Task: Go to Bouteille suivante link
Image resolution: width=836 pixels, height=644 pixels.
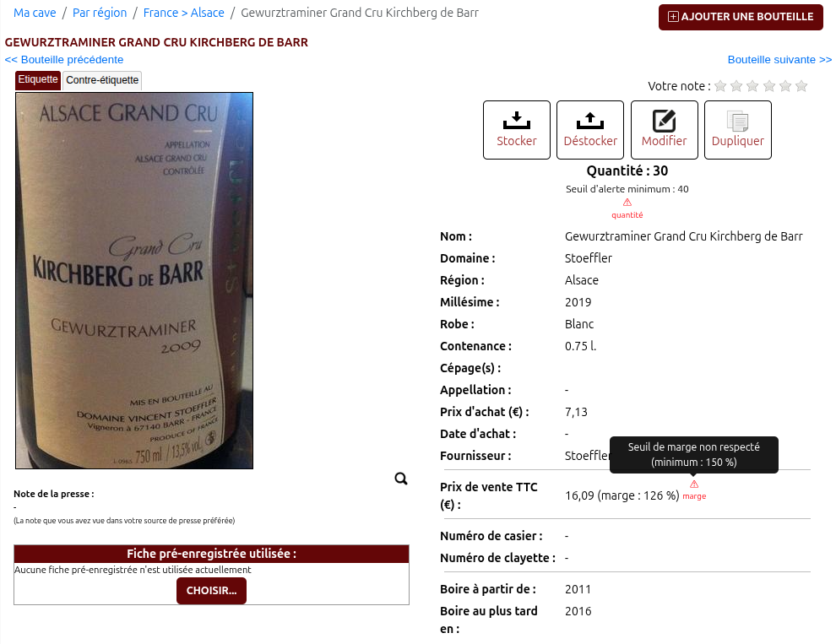Action: click(779, 60)
